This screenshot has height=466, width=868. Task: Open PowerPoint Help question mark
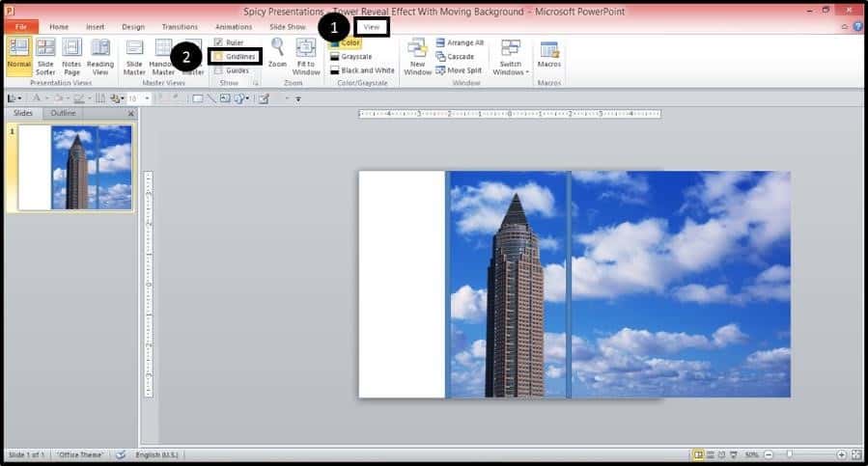pyautogui.click(x=858, y=26)
